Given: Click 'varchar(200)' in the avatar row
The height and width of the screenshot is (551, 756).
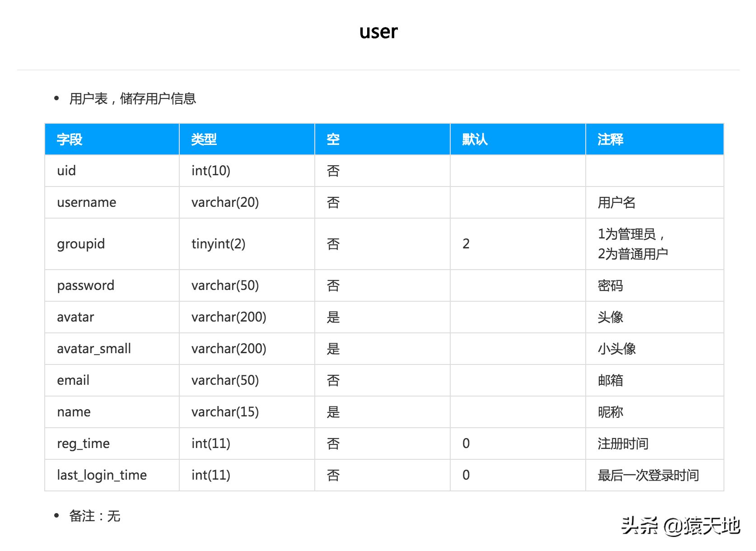Looking at the screenshot, I should (229, 317).
